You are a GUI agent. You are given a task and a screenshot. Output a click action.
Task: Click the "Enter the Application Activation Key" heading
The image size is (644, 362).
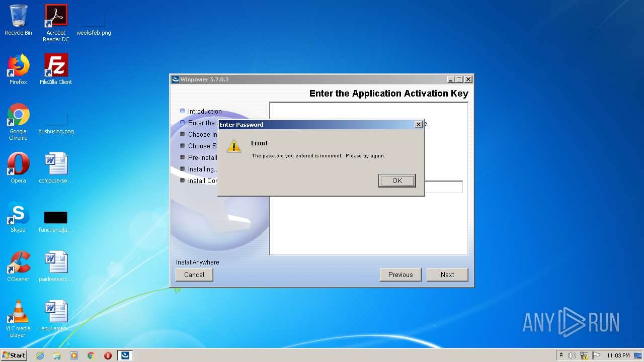[x=389, y=94]
